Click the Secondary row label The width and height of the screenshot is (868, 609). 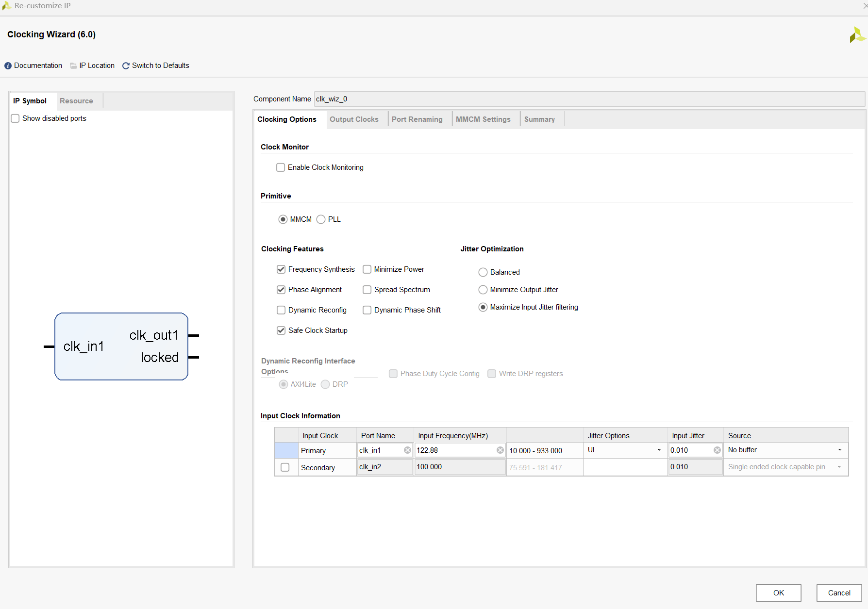[318, 468]
